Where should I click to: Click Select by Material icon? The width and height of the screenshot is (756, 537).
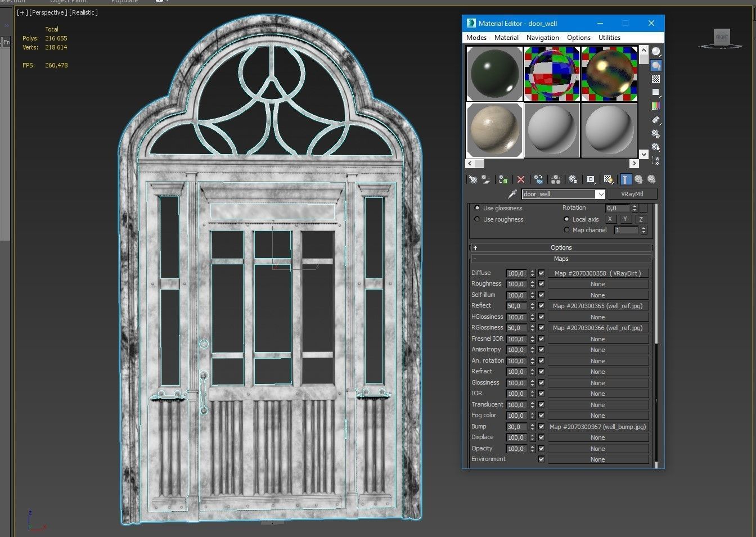[656, 147]
